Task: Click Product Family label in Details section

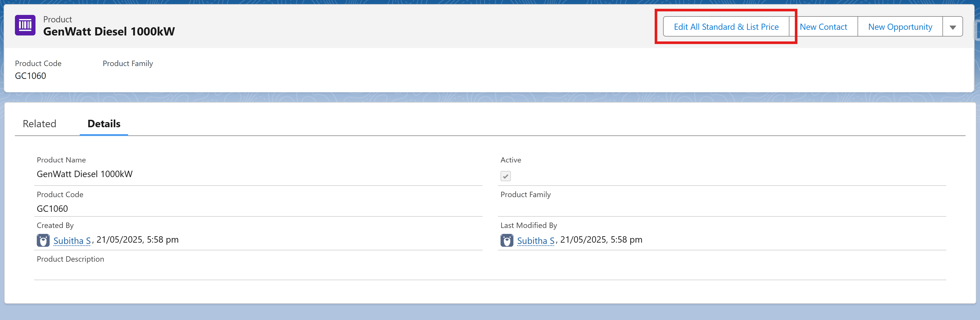Action: (525, 195)
